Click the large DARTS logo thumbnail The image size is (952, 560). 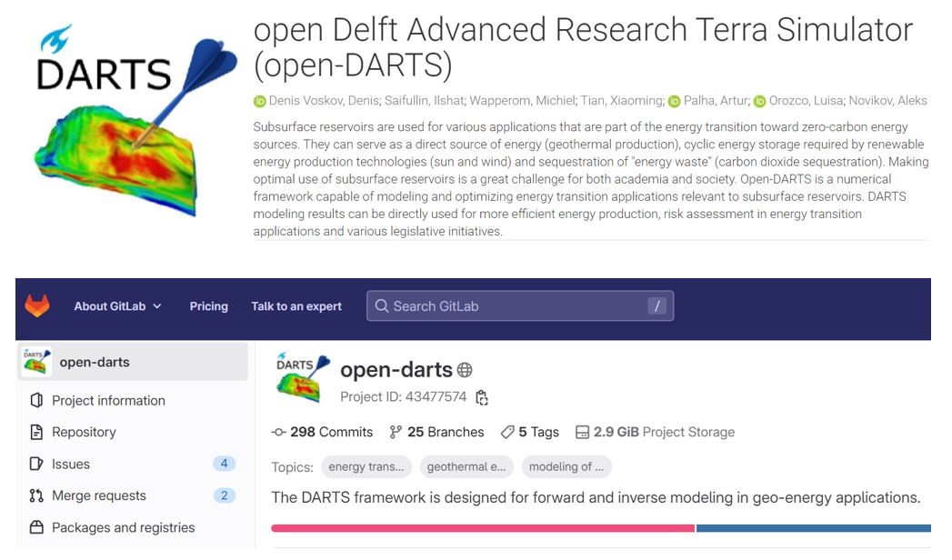point(128,123)
